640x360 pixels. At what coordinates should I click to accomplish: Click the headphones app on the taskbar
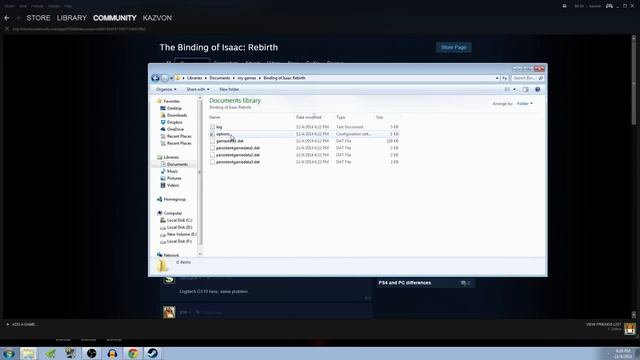[112, 353]
